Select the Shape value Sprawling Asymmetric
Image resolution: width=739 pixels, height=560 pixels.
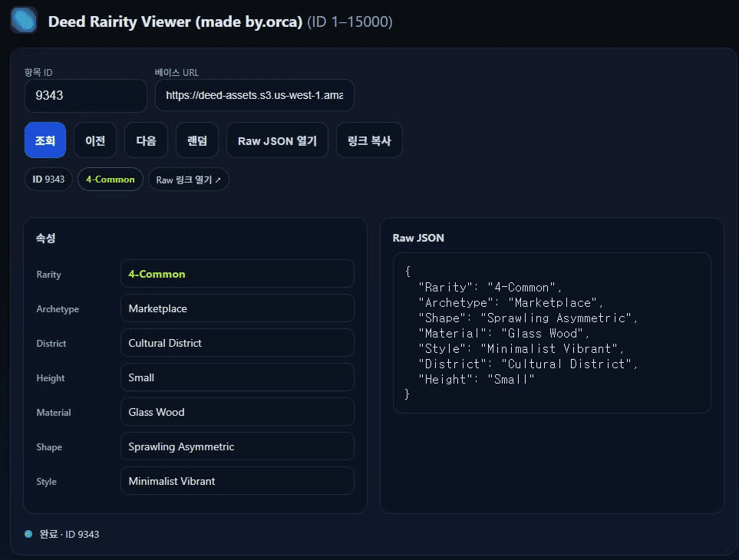[x=237, y=446]
